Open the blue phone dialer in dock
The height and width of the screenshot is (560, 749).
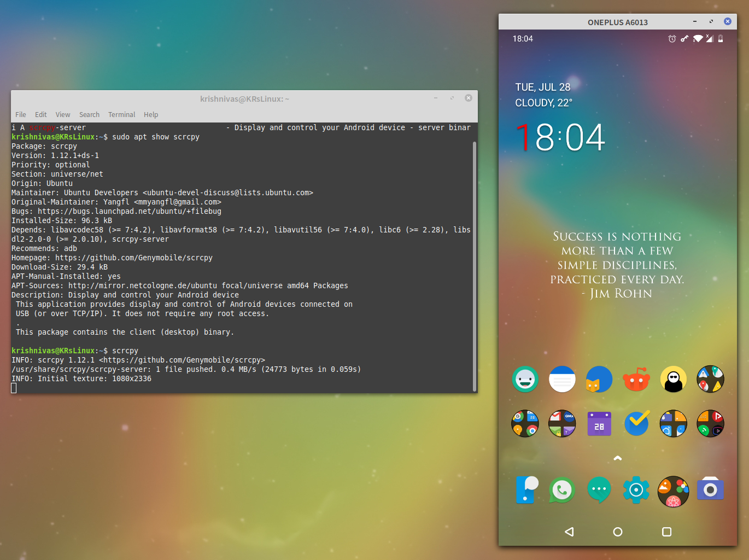point(526,490)
